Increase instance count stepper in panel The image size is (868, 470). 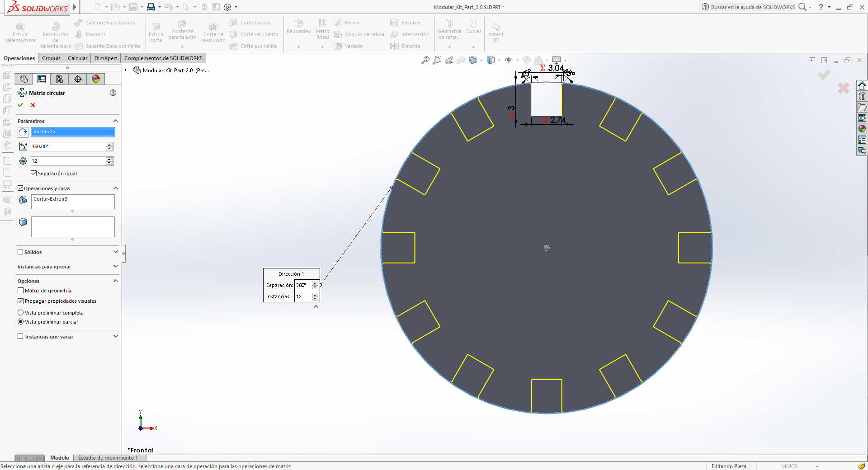pyautogui.click(x=109, y=159)
